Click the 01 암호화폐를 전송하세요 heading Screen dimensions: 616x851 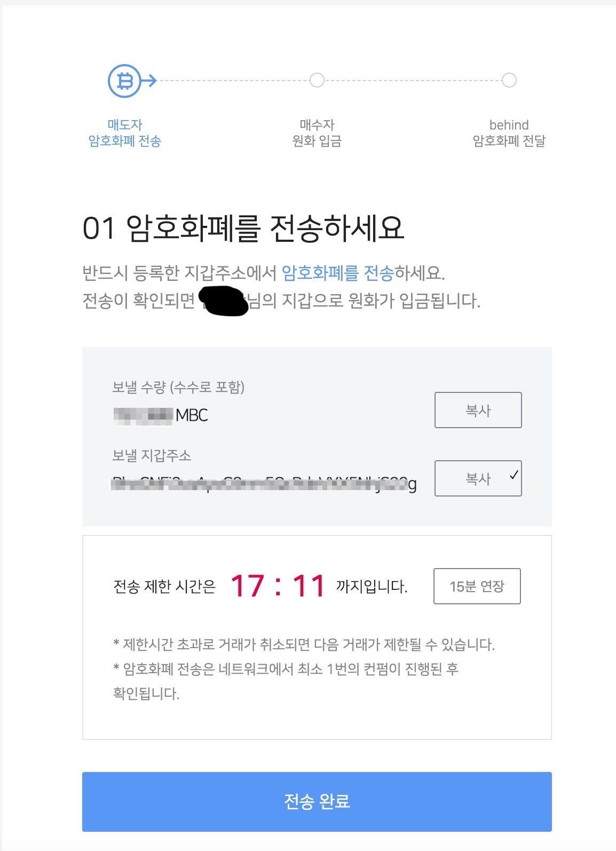click(243, 228)
